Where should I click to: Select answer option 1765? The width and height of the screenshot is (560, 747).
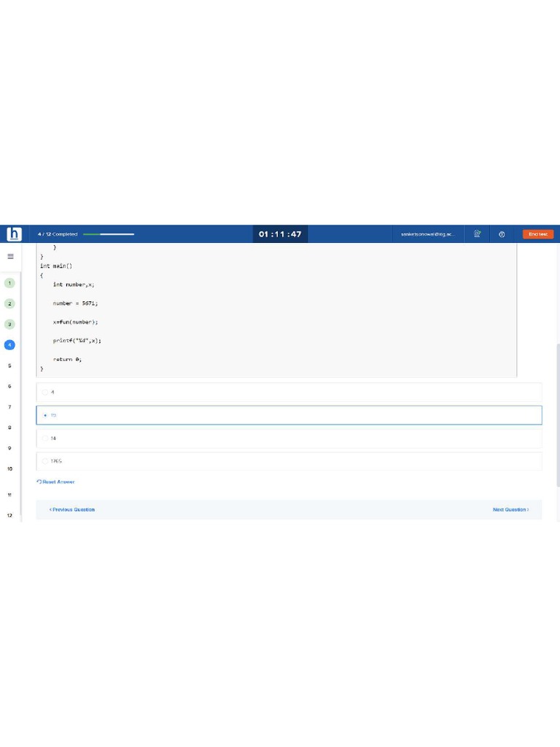point(289,461)
